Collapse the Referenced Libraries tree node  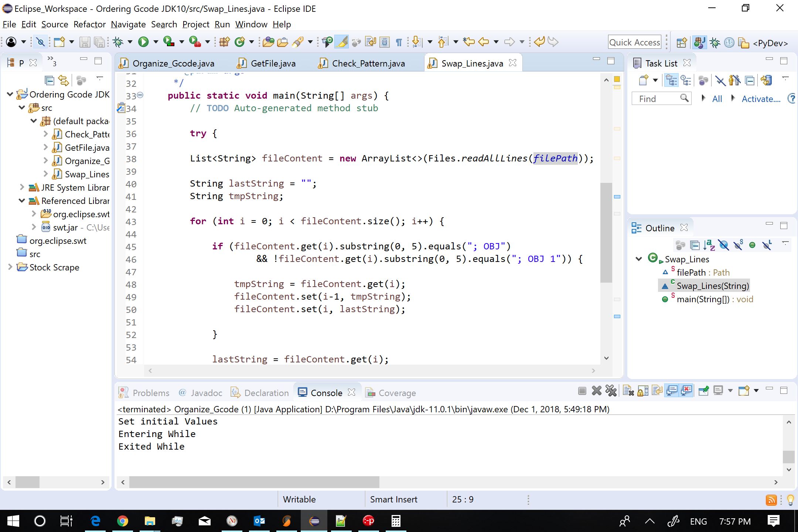click(x=22, y=201)
